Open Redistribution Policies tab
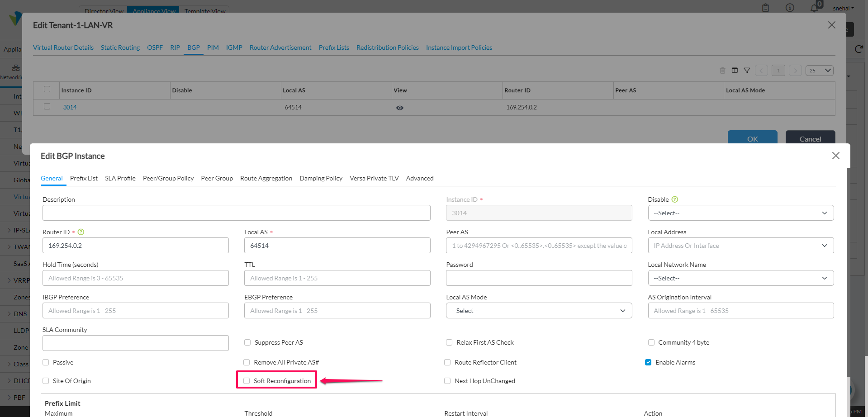Viewport: 868px width, 417px height. [x=388, y=47]
